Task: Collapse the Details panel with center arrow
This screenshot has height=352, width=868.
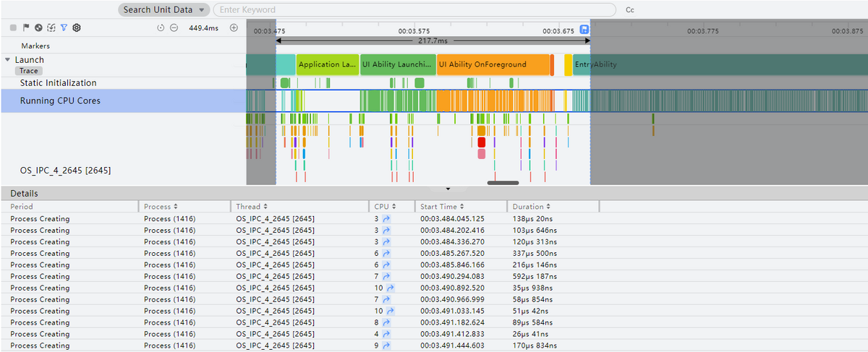Action: pyautogui.click(x=448, y=189)
